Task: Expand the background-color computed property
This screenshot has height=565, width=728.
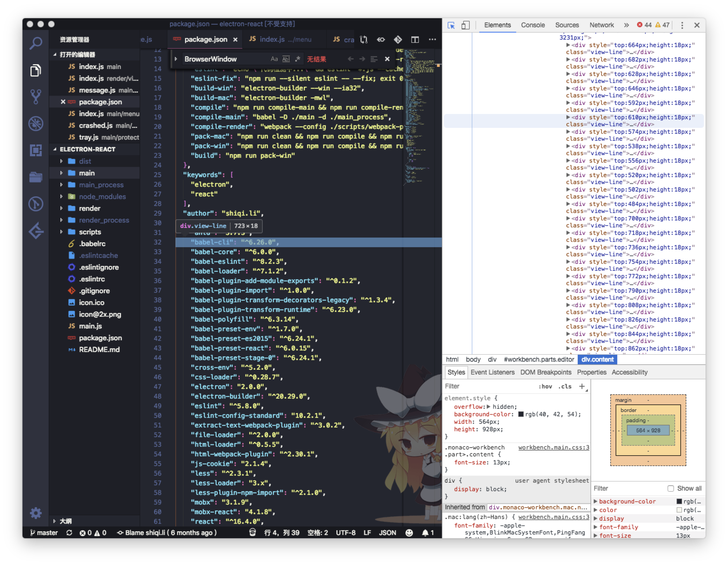Action: pos(596,501)
